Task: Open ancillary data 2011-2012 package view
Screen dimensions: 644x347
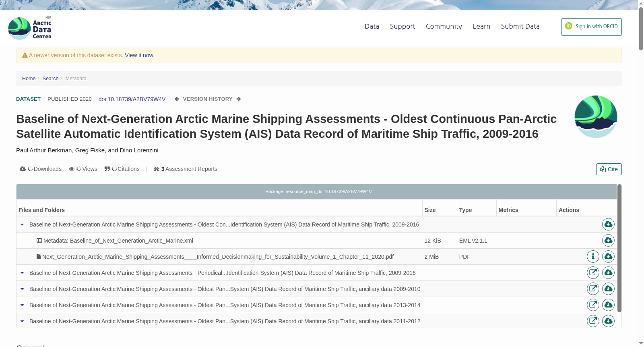Action: point(593,321)
